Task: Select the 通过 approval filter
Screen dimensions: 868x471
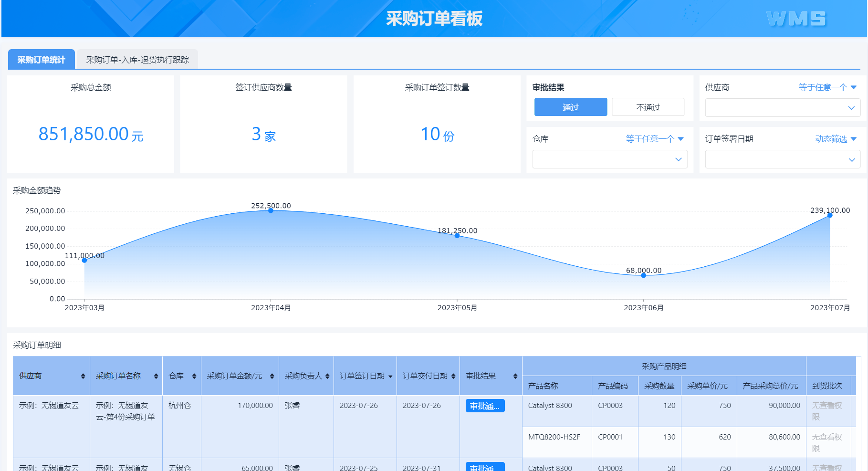Action: click(x=570, y=107)
